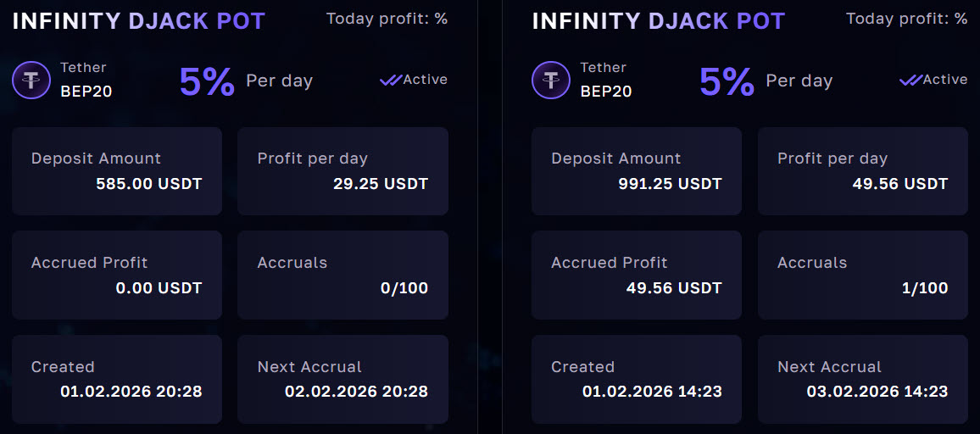Screen dimensions: 980x434
Task: Select the 29.25 USDT Profit per day tile
Action: 342,171
